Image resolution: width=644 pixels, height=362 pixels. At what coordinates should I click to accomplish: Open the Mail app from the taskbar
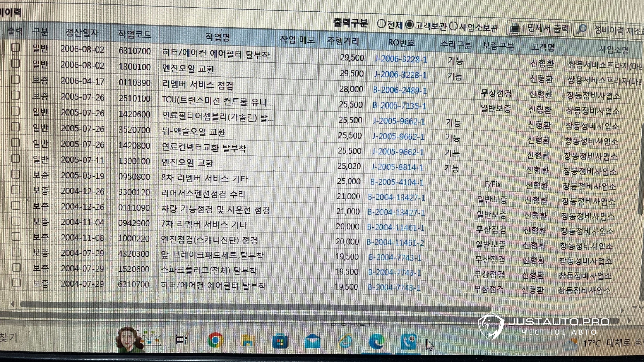(x=312, y=342)
